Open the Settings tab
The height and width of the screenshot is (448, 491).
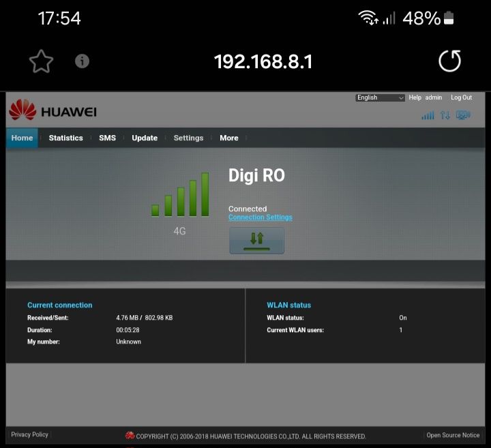[188, 138]
